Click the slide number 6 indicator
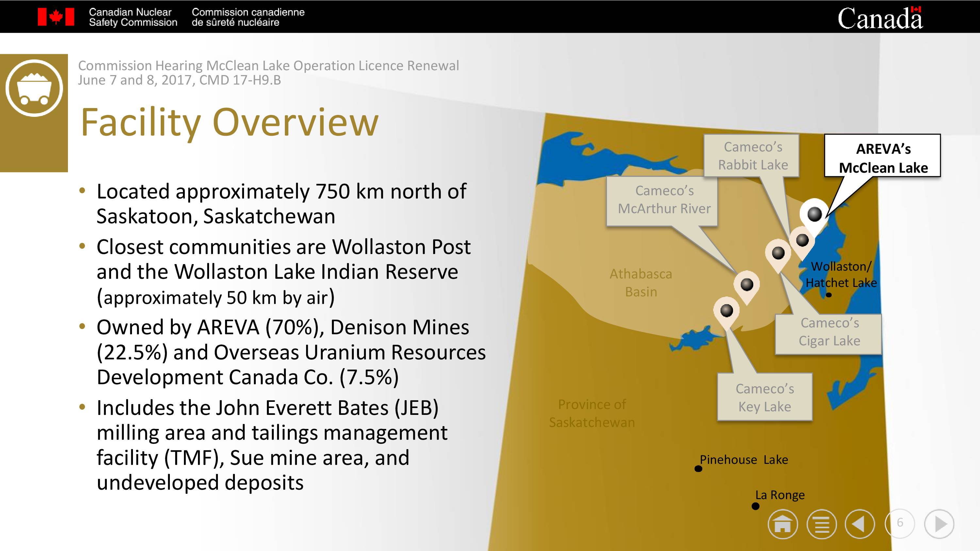This screenshot has height=551, width=980. [x=900, y=523]
